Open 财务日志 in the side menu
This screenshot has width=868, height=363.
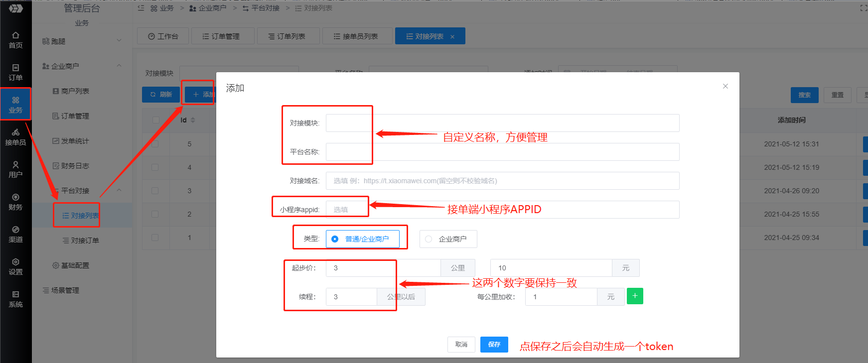[x=75, y=166]
